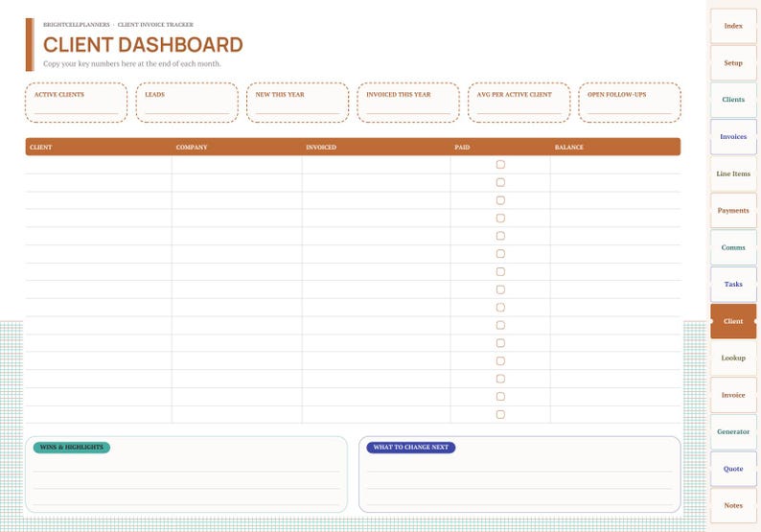Open the Lookup tab

pyautogui.click(x=733, y=358)
